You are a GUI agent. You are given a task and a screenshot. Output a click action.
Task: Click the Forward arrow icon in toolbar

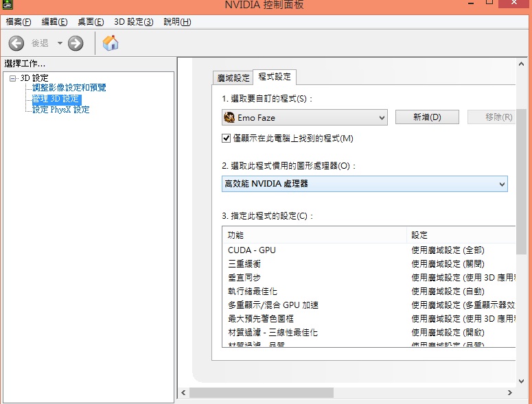(x=76, y=43)
